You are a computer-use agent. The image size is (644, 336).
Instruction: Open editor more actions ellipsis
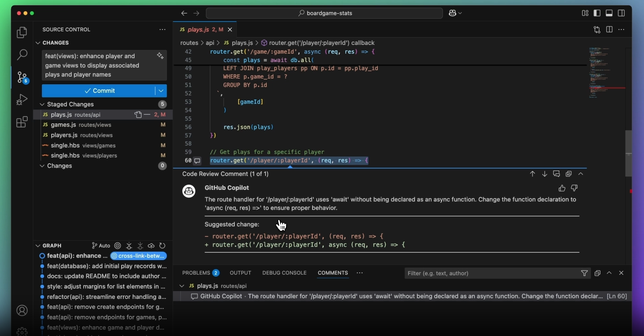tap(622, 30)
